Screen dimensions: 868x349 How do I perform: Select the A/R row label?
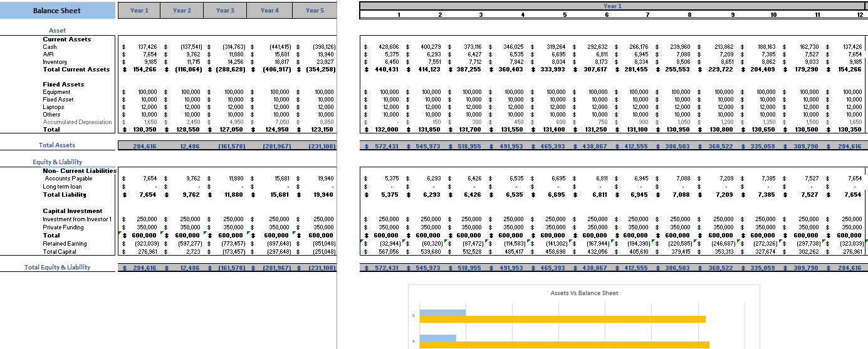pyautogui.click(x=48, y=55)
